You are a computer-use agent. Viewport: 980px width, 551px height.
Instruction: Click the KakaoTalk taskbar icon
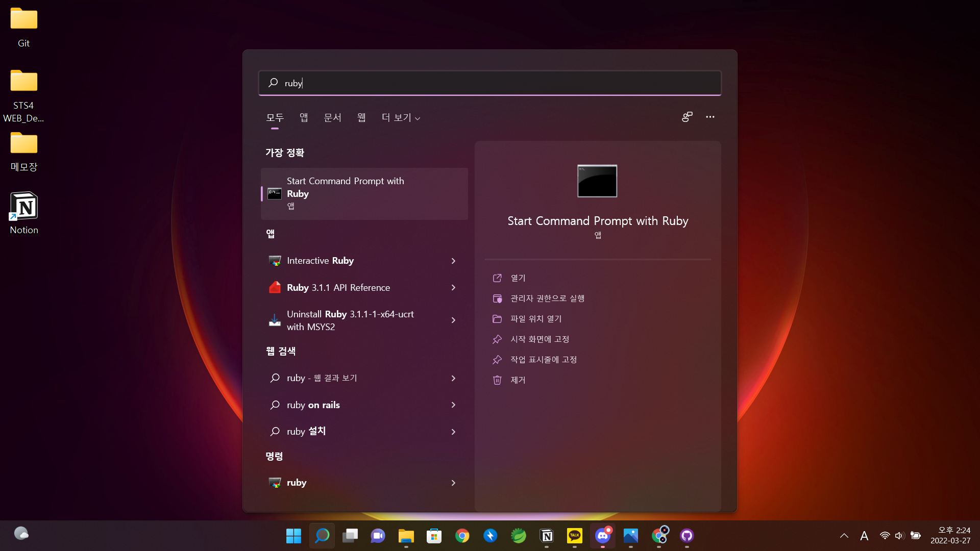574,536
